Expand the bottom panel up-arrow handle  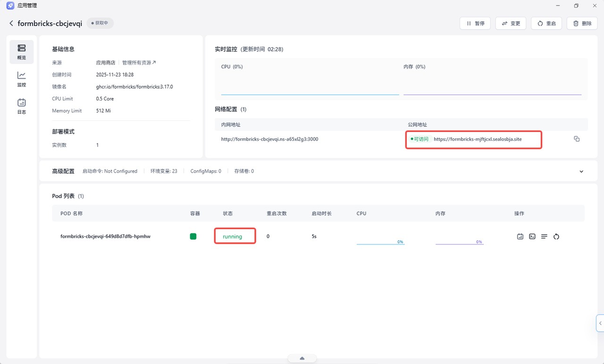pos(302,358)
